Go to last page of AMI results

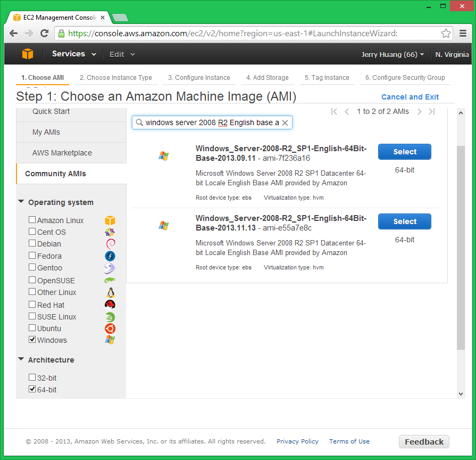(x=432, y=111)
